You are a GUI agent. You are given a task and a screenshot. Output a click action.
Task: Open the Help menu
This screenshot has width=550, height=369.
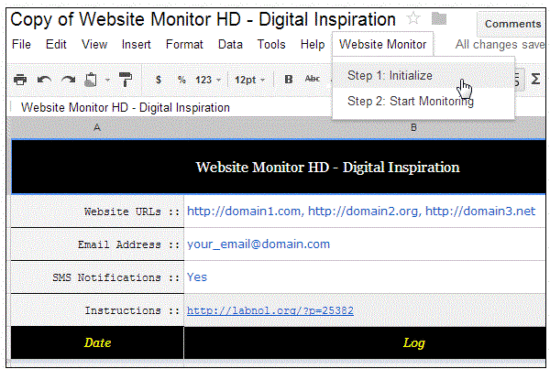[313, 45]
